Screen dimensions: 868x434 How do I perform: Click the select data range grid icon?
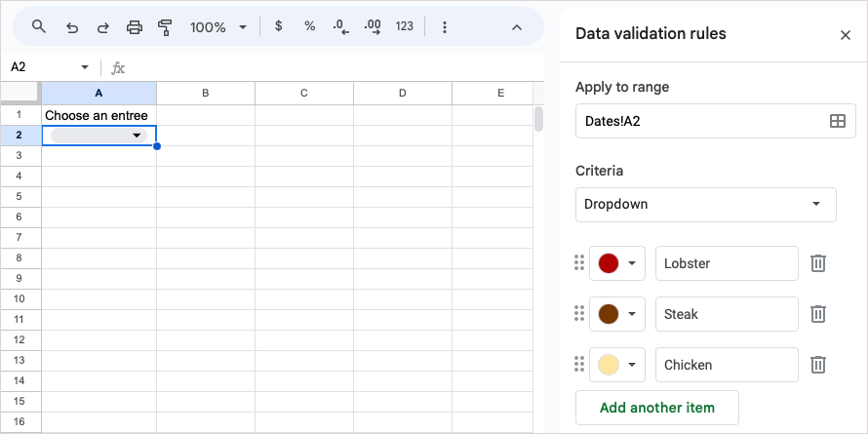pyautogui.click(x=837, y=121)
